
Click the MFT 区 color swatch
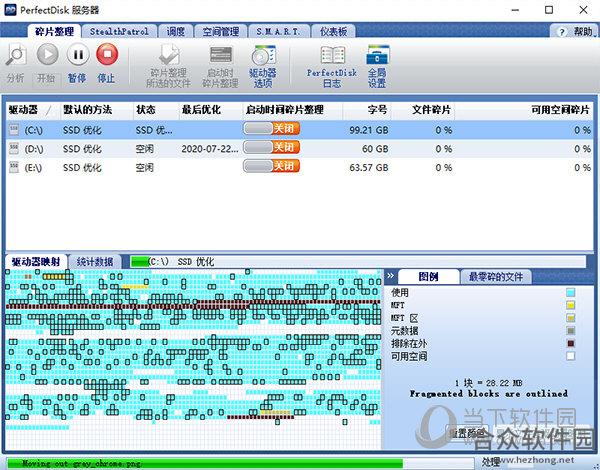coord(570,318)
